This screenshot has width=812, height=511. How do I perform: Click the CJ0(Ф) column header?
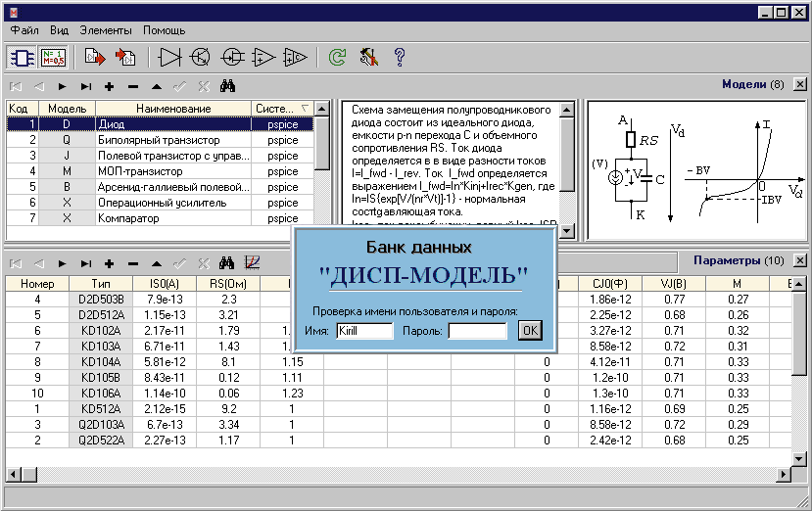(610, 284)
